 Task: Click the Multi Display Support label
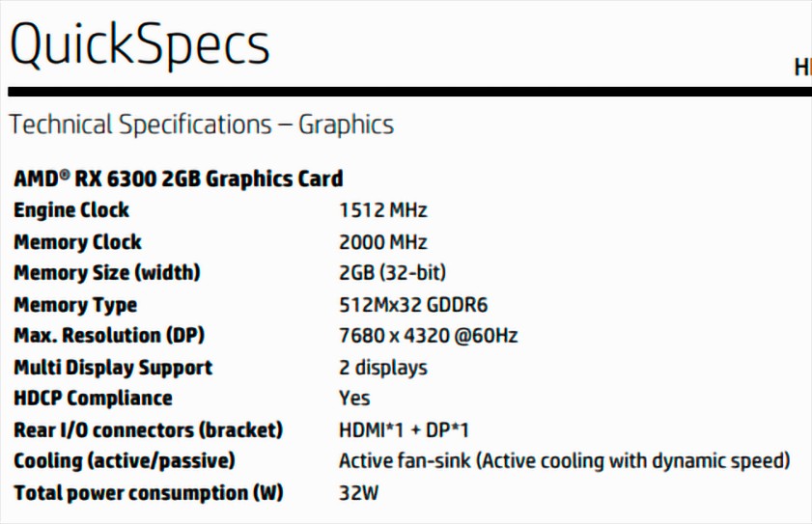click(113, 368)
